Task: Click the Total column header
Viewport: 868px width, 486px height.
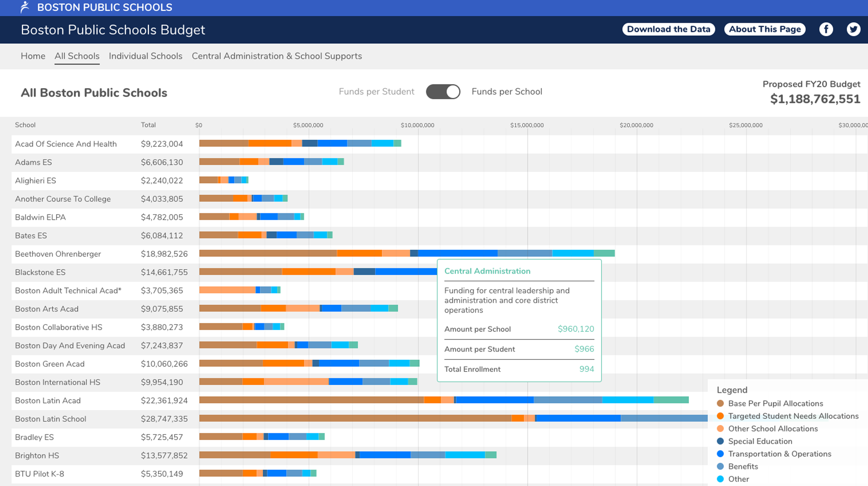Action: click(x=148, y=125)
